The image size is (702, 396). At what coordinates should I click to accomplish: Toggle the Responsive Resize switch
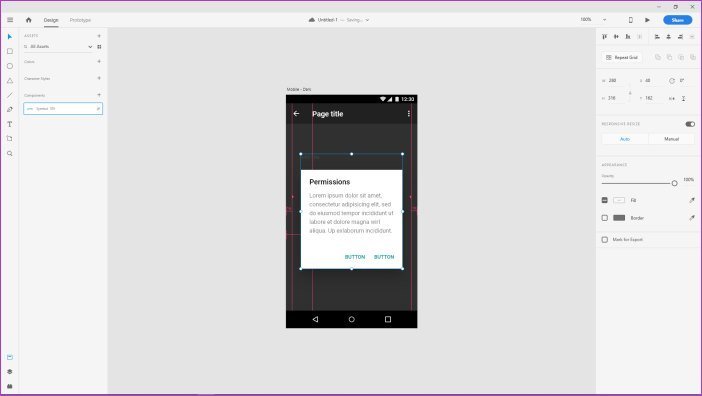click(x=690, y=124)
